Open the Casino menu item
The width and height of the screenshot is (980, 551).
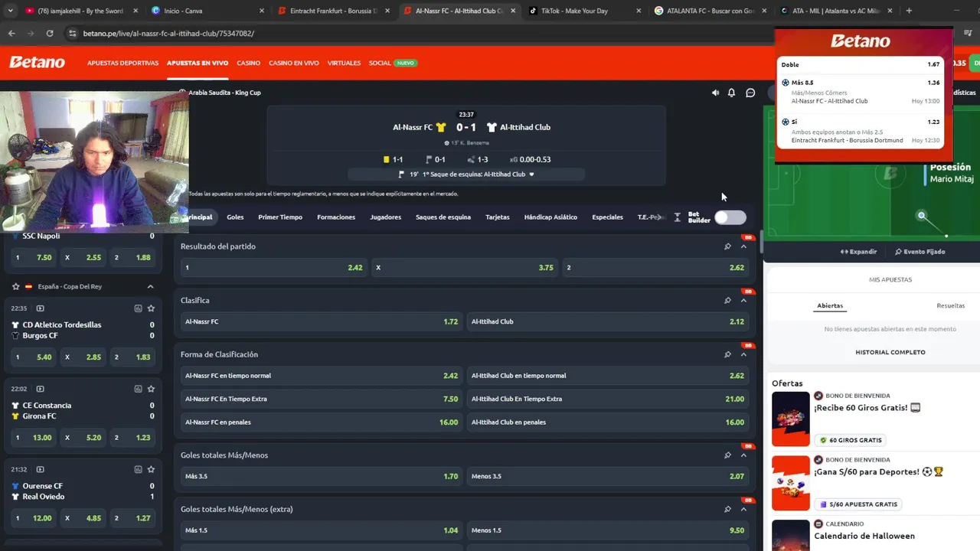tap(248, 63)
